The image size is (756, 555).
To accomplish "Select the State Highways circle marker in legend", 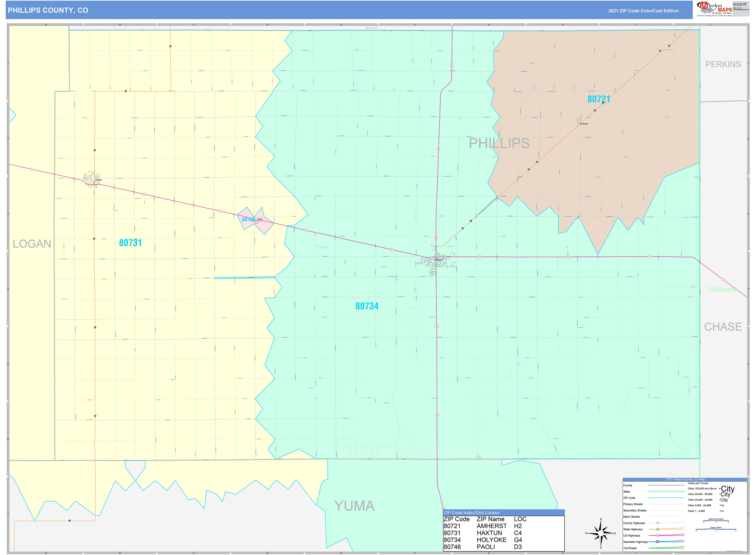I will (x=658, y=529).
